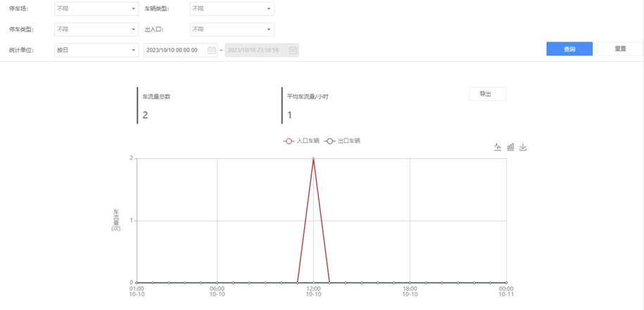Click the 平均车流量/小时 statistic label
This screenshot has width=644, height=310.
(308, 98)
